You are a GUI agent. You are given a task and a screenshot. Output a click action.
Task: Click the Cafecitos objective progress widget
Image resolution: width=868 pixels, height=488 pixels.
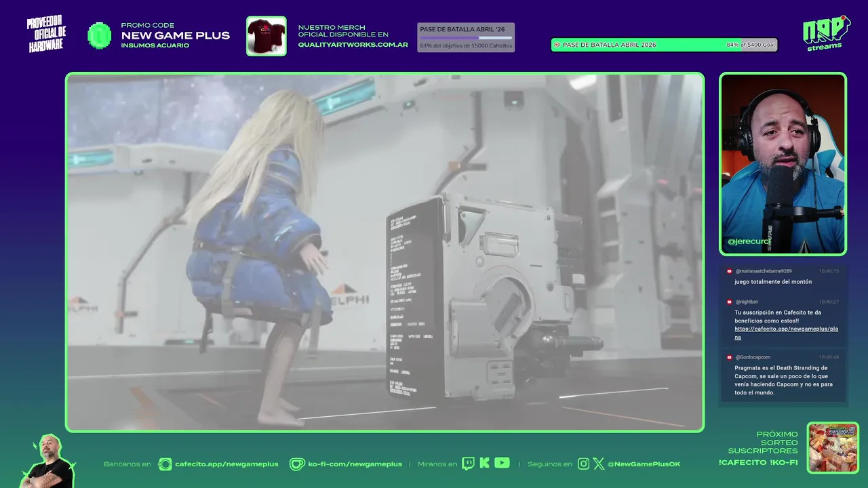click(466, 37)
